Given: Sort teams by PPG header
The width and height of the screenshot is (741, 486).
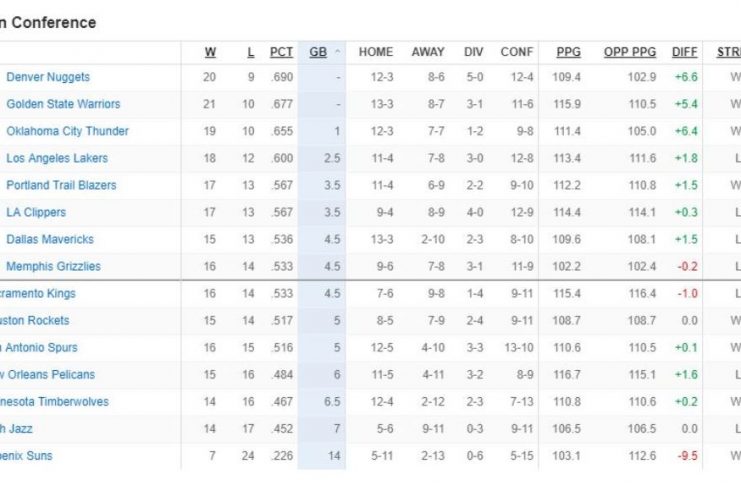Looking at the screenshot, I should 568,52.
